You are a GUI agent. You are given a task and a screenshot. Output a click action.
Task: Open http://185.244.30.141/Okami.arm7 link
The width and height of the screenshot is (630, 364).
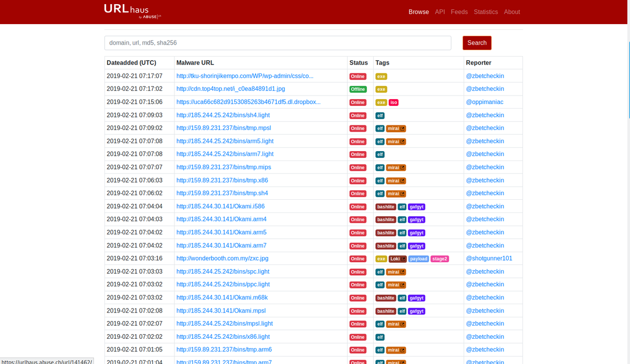click(222, 245)
